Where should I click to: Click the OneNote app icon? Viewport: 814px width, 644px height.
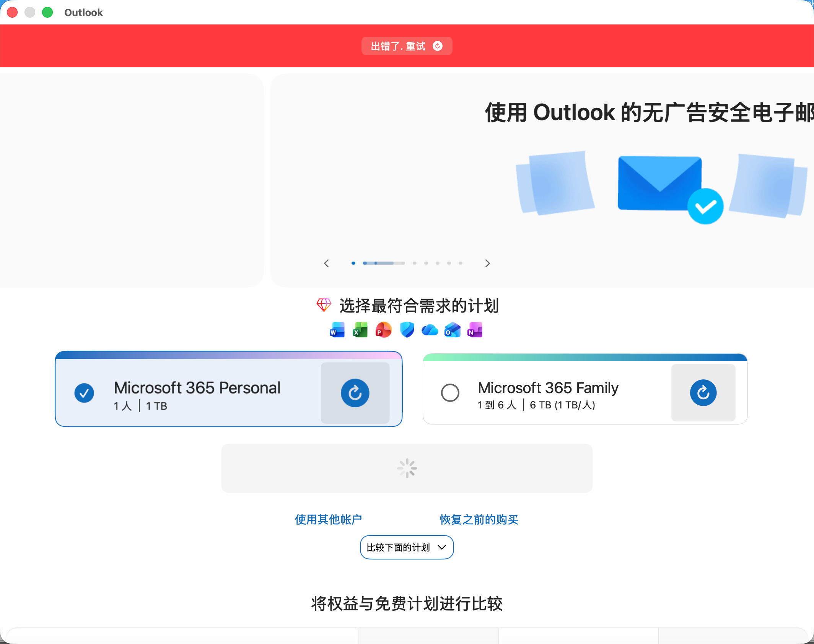(x=475, y=330)
